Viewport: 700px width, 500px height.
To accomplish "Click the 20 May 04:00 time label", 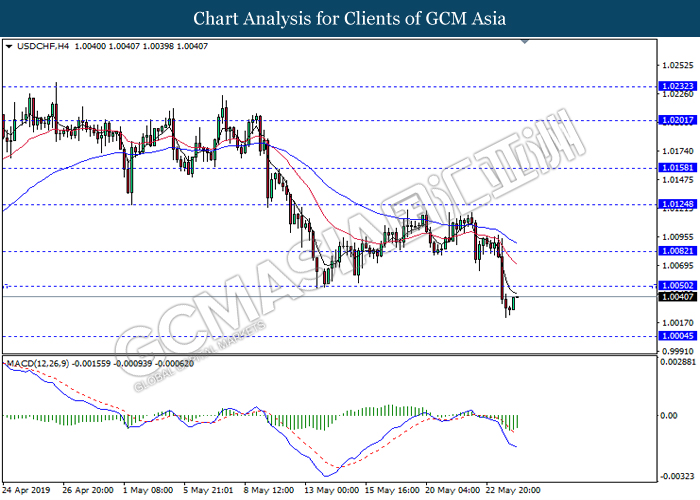I will pyautogui.click(x=453, y=490).
